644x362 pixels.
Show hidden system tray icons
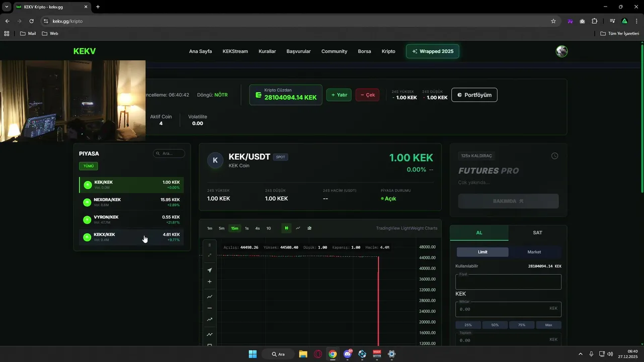pos(580,354)
